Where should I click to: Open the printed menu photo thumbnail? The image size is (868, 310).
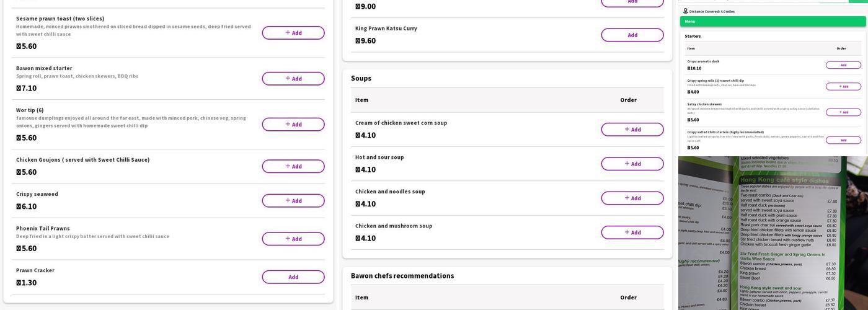pos(773,233)
